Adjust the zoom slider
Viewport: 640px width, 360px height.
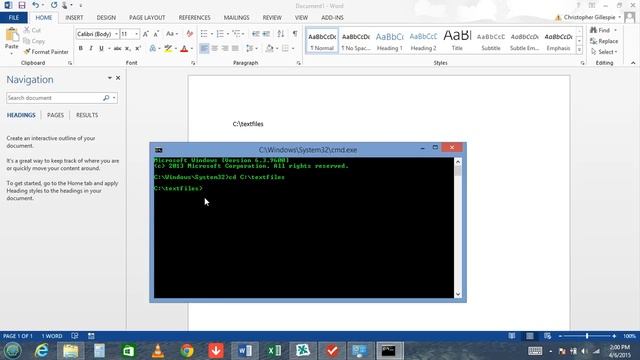point(587,336)
